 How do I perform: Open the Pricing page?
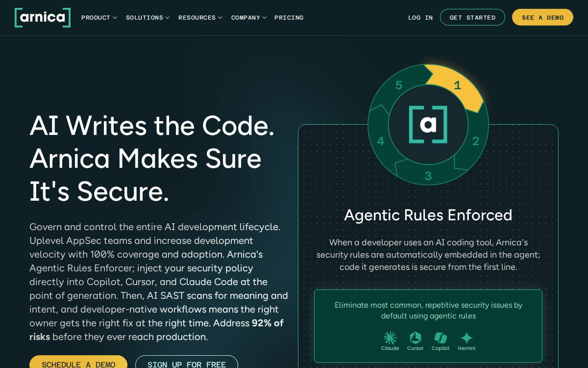pos(289,18)
